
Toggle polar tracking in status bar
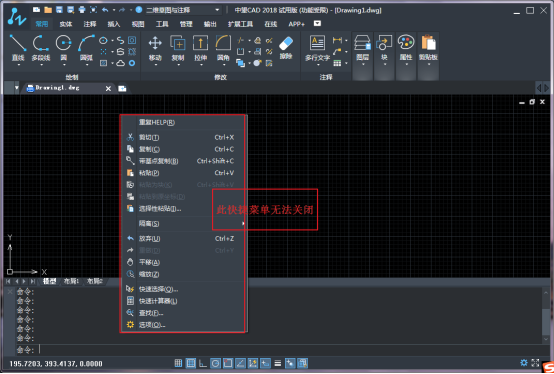pos(216,363)
